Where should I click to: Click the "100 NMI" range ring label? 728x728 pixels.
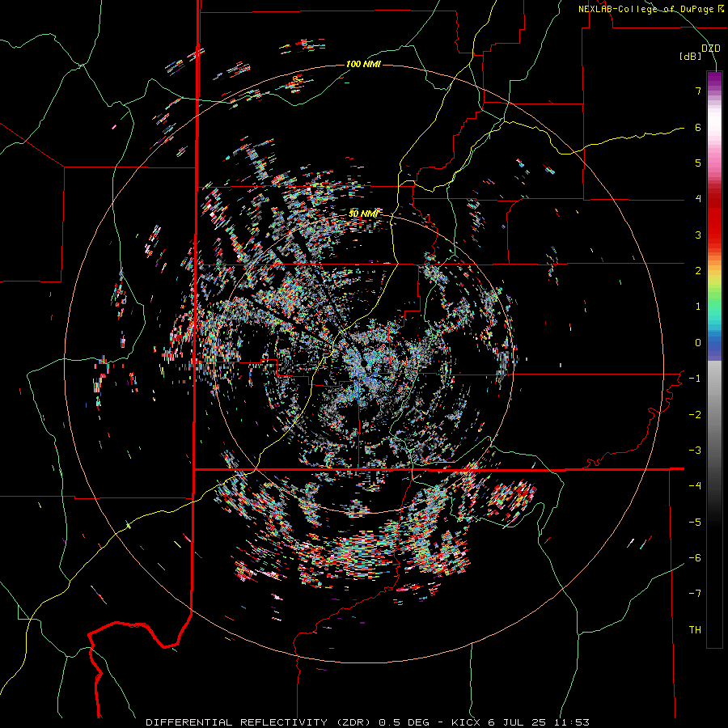(x=363, y=64)
